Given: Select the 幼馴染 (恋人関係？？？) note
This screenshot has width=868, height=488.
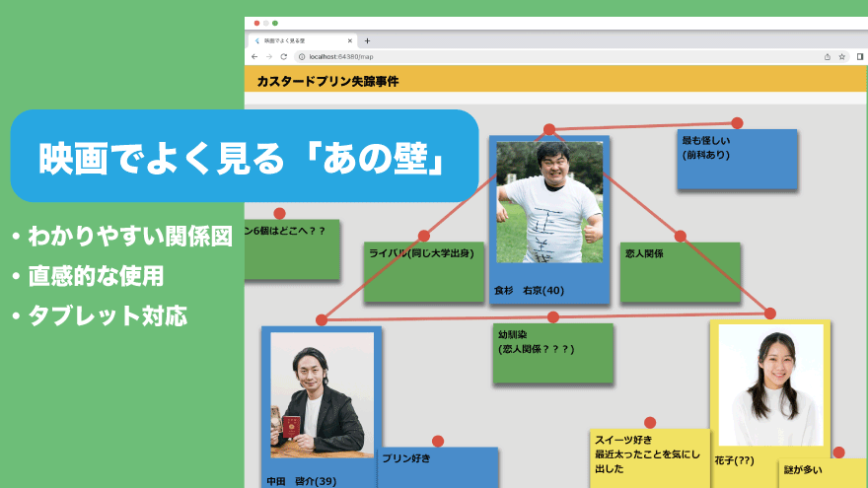Looking at the screenshot, I should pyautogui.click(x=553, y=353).
